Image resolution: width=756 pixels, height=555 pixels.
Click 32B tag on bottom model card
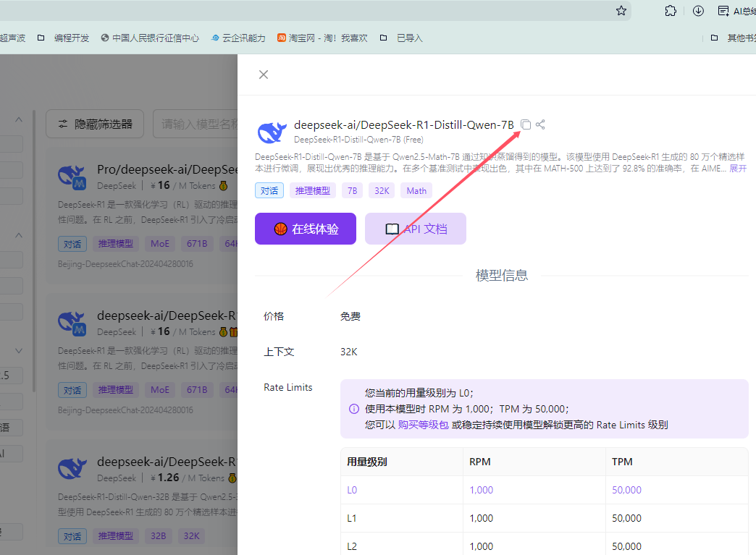(158, 535)
